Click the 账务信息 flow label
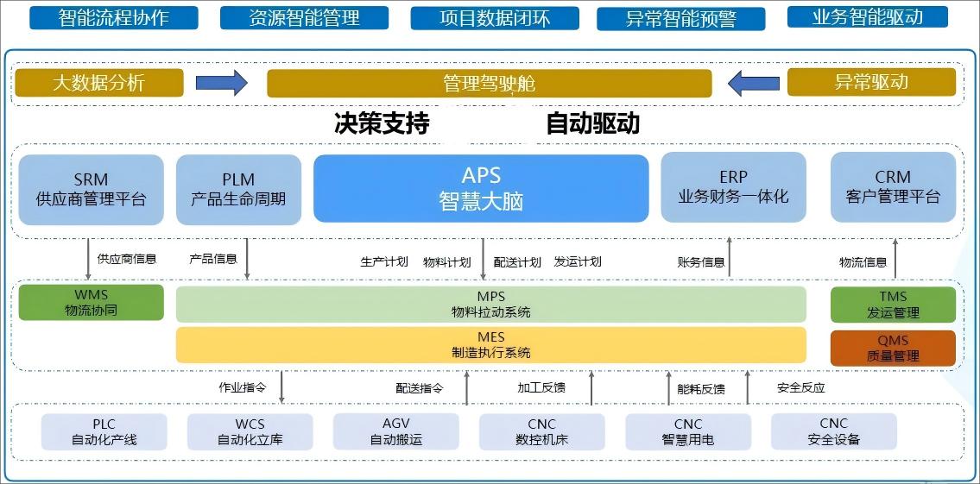Screen dimensions: 980x484 [701, 262]
